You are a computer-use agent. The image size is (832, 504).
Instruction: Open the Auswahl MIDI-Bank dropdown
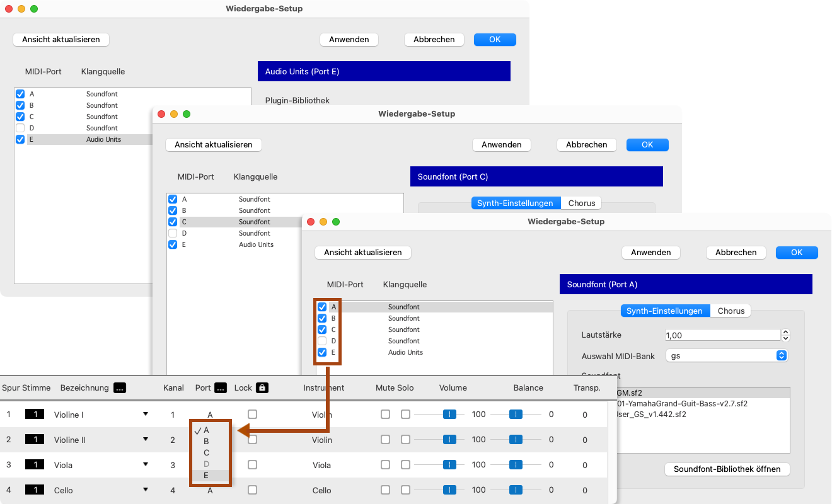tap(781, 356)
